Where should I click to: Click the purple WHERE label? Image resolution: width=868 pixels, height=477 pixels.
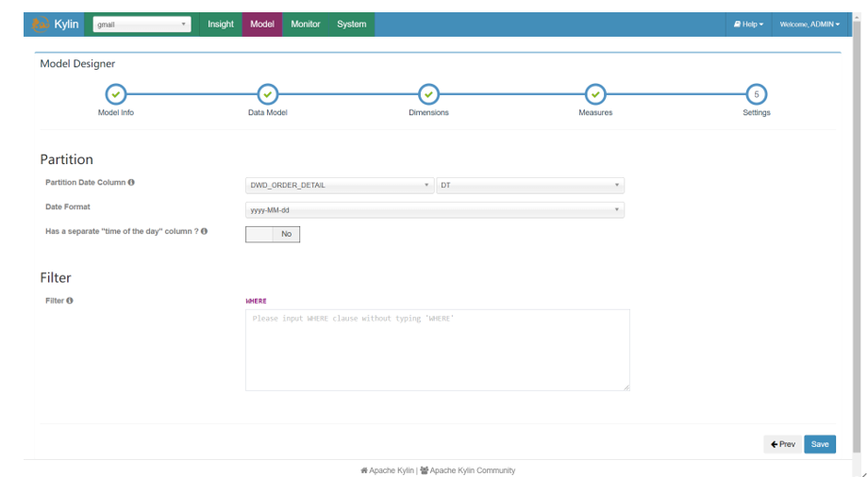256,301
